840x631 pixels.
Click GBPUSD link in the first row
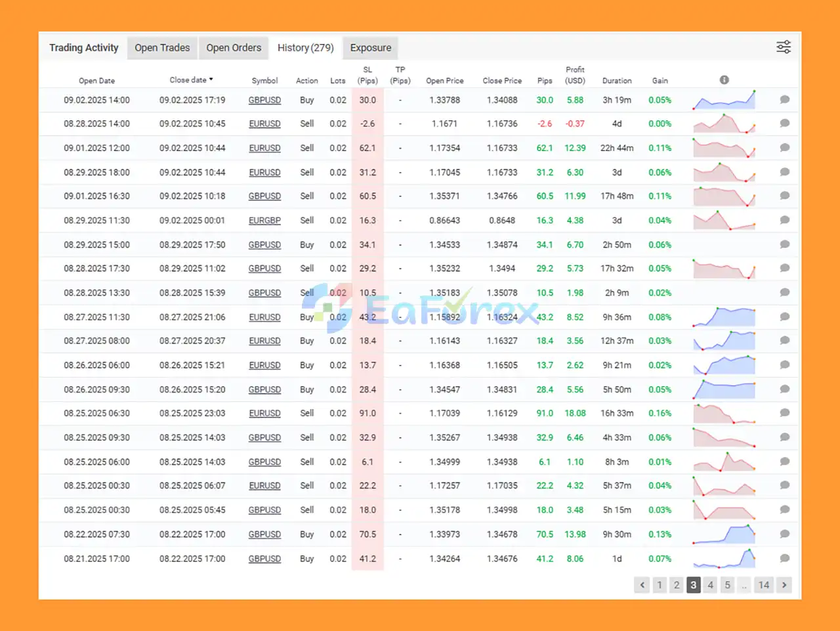coord(264,100)
